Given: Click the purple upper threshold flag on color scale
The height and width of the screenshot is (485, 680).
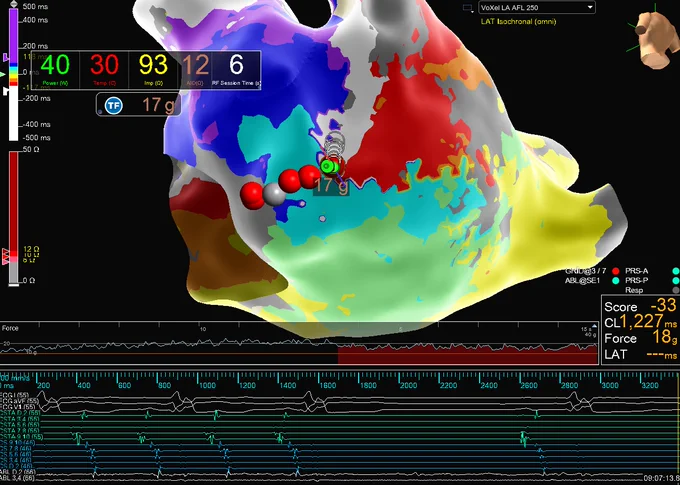Looking at the screenshot, I should tap(5, 57).
